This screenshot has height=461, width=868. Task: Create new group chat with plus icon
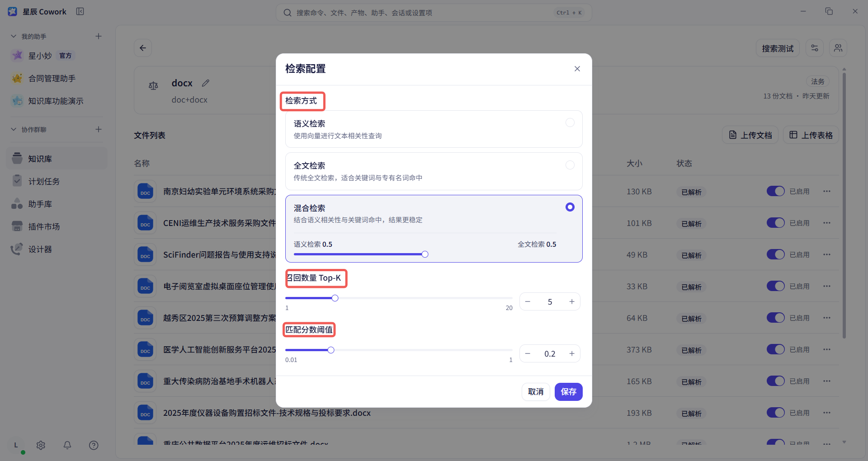(x=99, y=129)
